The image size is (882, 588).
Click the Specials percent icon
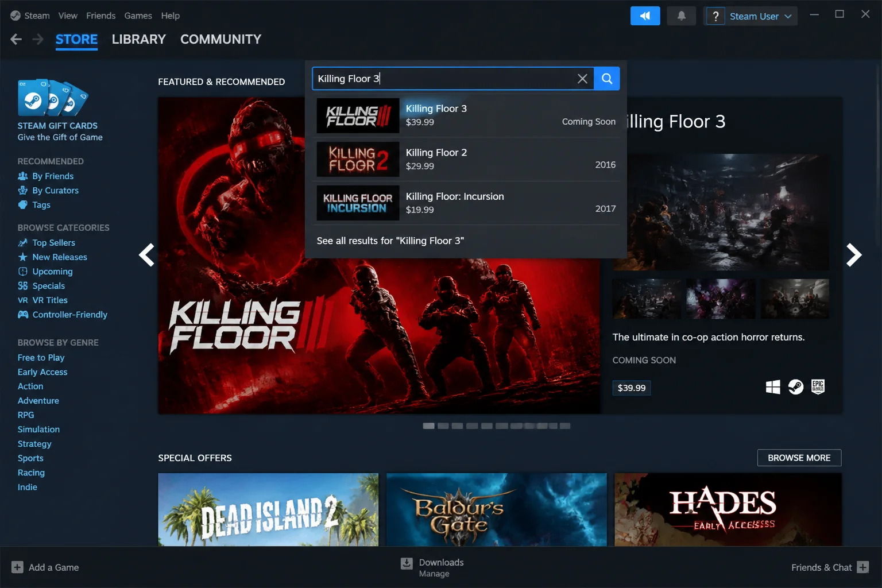[23, 286]
